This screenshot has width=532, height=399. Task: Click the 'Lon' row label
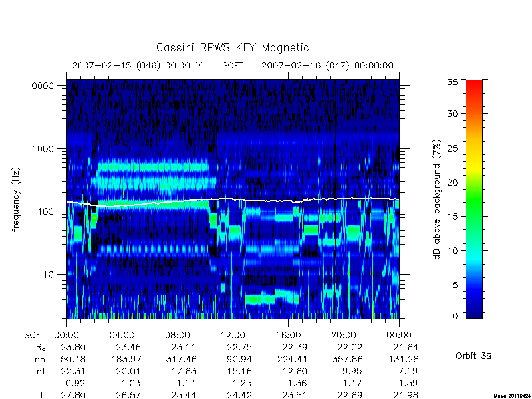[x=37, y=359]
